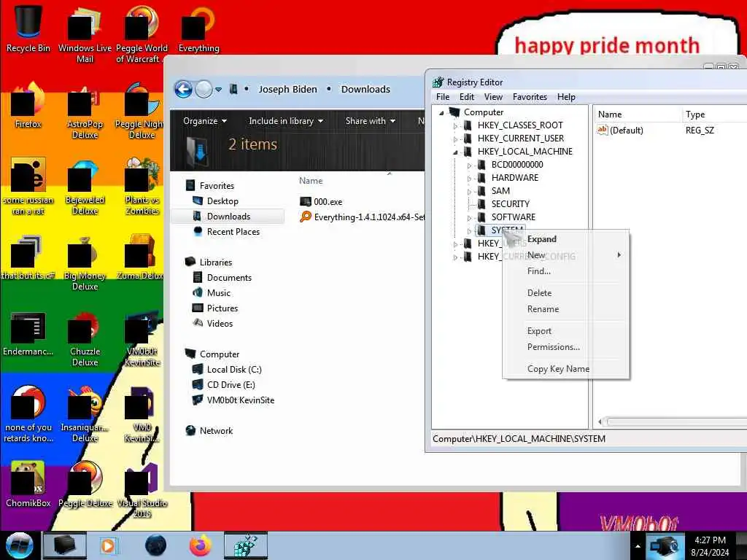Open Registry Editor File menu
The width and height of the screenshot is (747, 560).
[x=443, y=97]
